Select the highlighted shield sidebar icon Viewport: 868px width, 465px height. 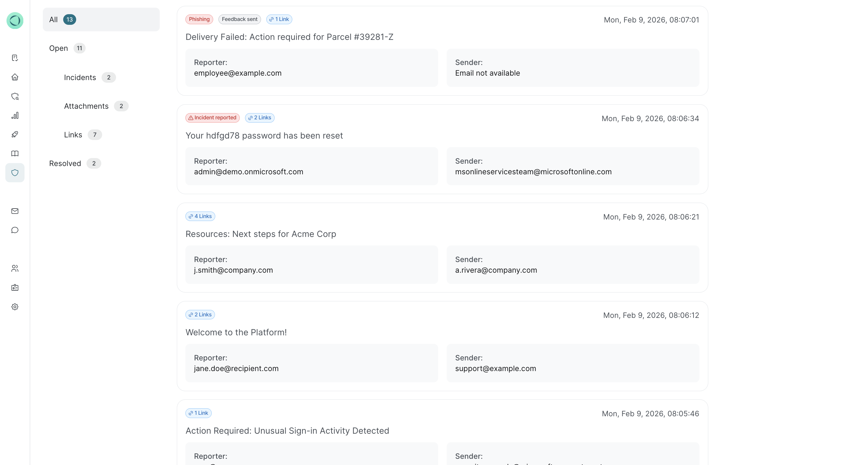pos(15,173)
